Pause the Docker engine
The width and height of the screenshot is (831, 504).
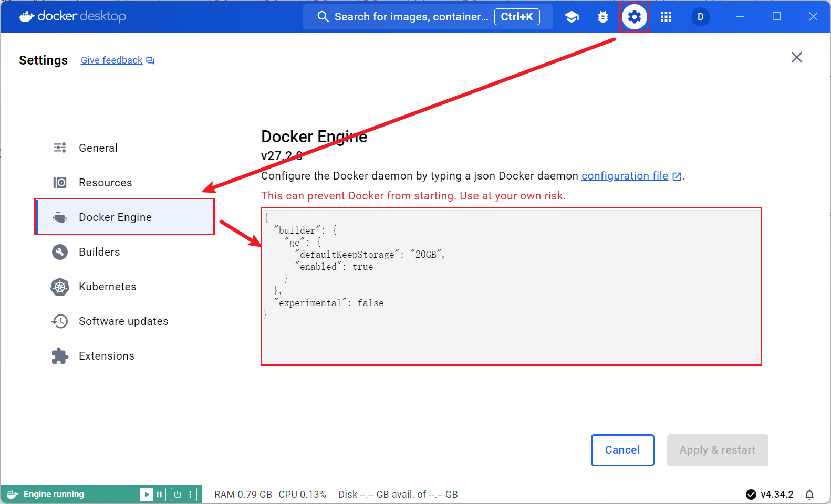tap(159, 494)
